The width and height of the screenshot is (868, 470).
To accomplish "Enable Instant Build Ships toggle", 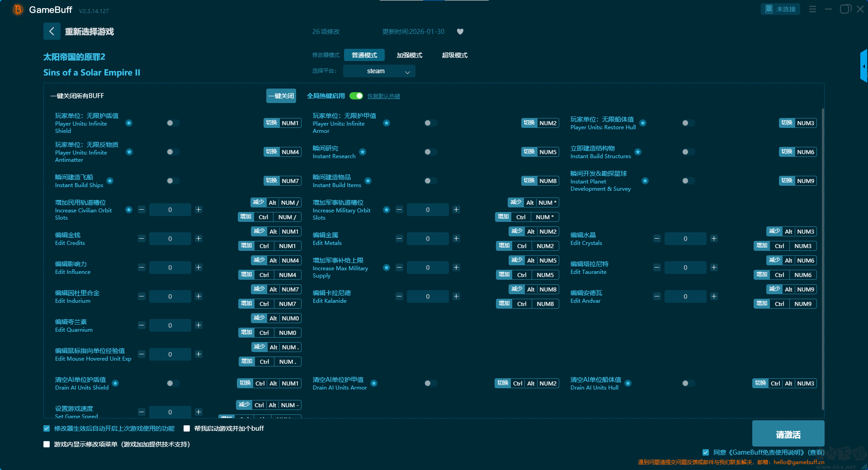I will [x=172, y=181].
